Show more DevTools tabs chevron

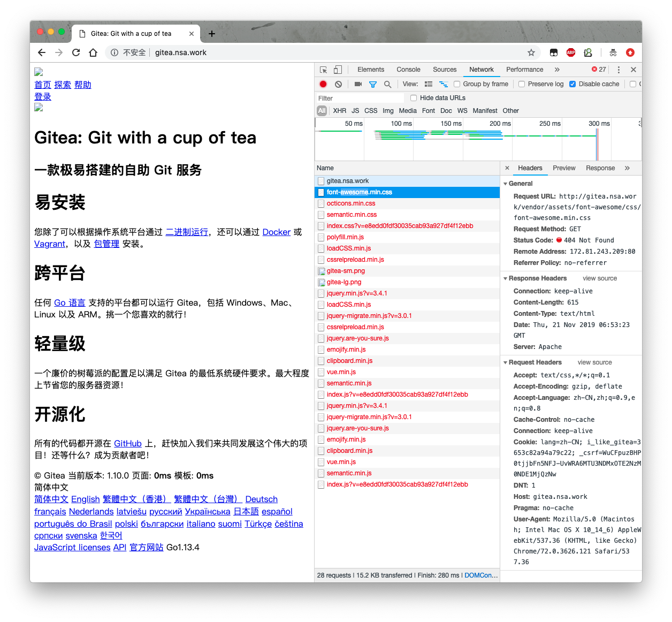coord(557,70)
